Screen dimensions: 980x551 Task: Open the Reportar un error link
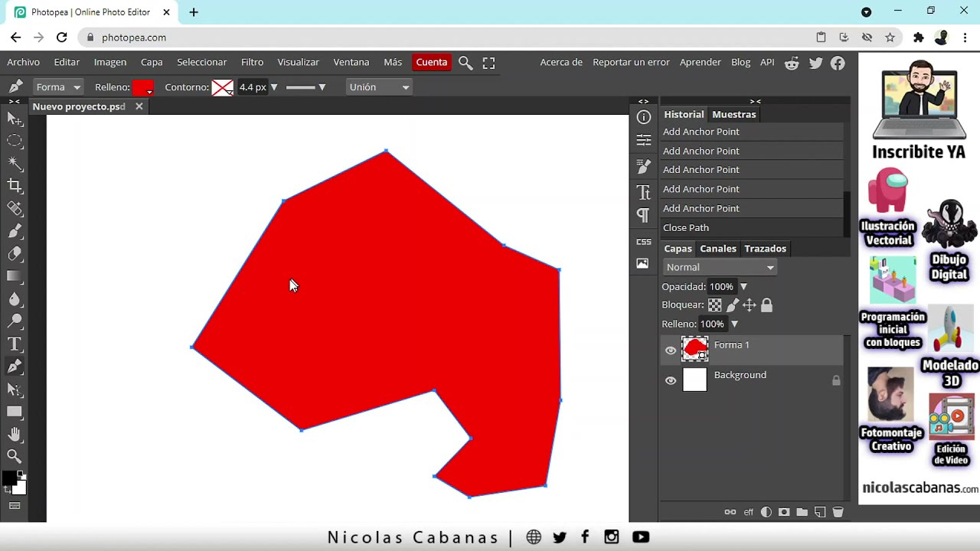coord(631,63)
